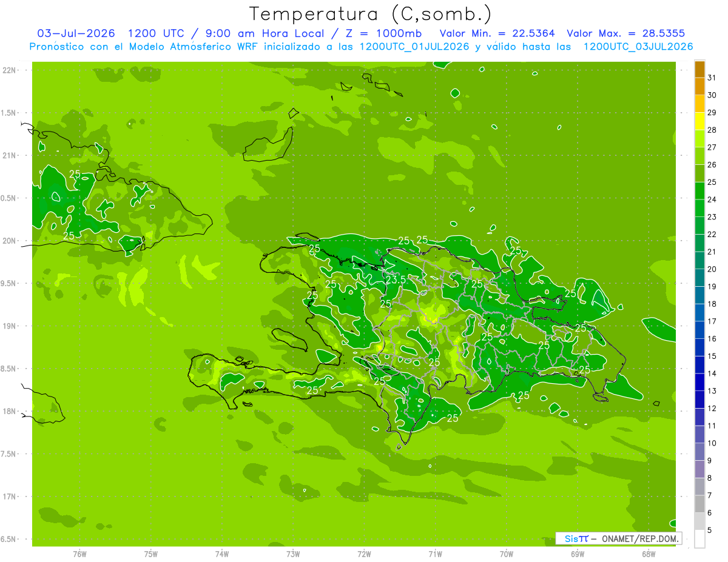Click the legend value "31"
Screen dimensions: 728x562
pos(712,78)
